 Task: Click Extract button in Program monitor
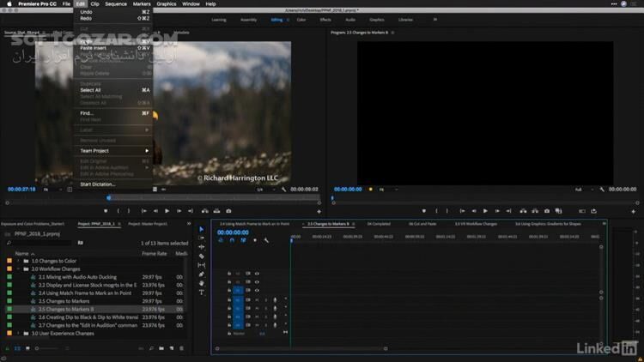(535, 211)
